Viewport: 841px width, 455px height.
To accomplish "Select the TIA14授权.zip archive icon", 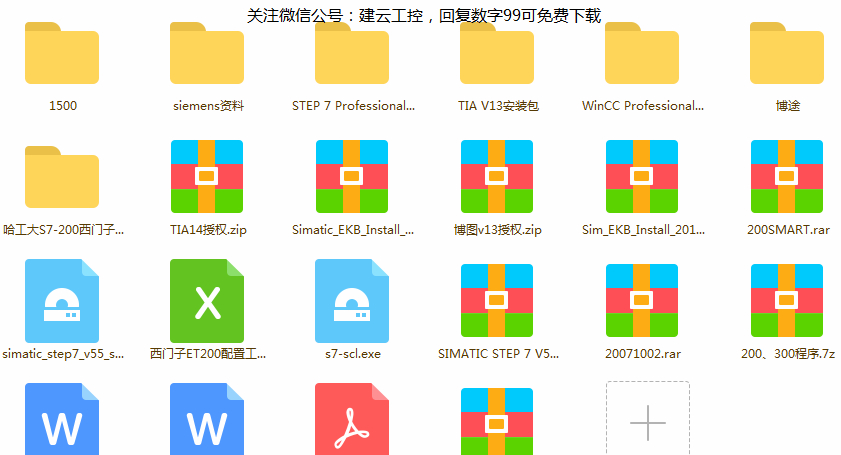I will (x=207, y=177).
